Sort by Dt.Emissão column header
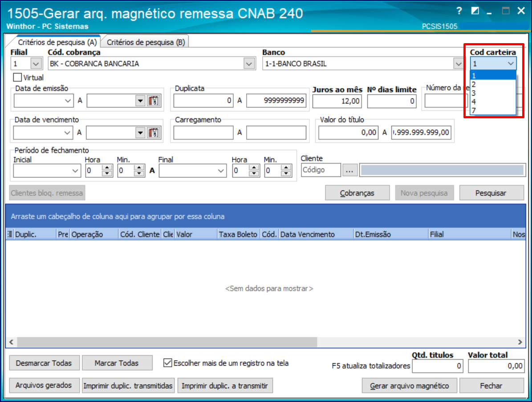The width and height of the screenshot is (532, 402). click(390, 234)
